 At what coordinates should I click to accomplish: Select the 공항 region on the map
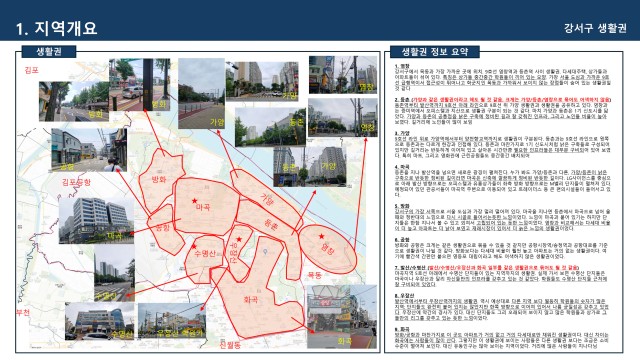[165, 229]
